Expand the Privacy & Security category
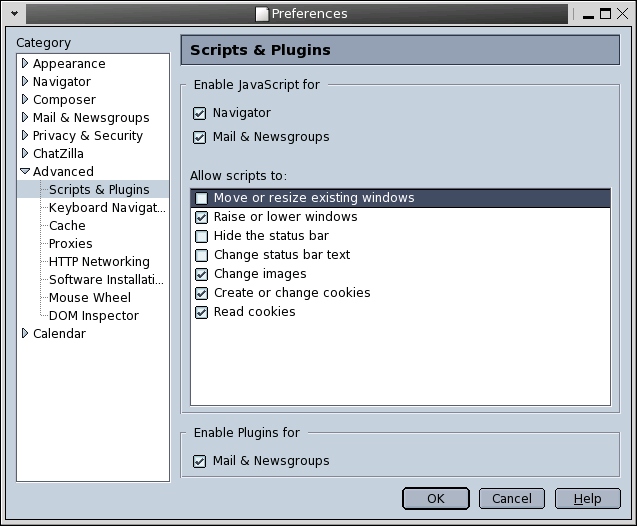This screenshot has width=637, height=526. click(x=25, y=136)
